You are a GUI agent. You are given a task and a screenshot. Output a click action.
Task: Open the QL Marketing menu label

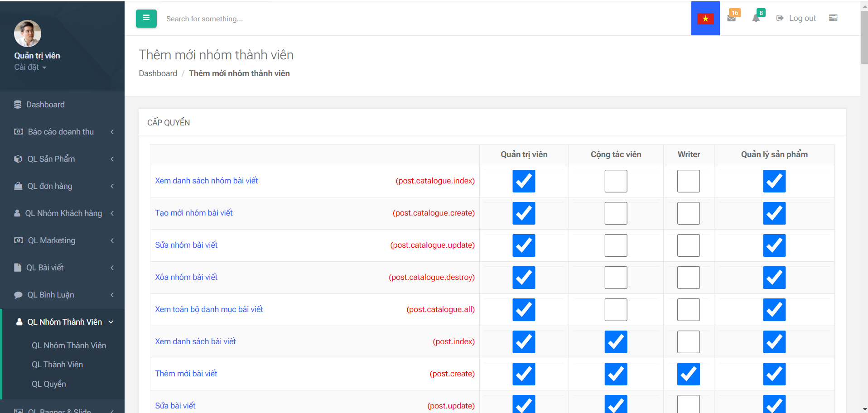(x=52, y=240)
